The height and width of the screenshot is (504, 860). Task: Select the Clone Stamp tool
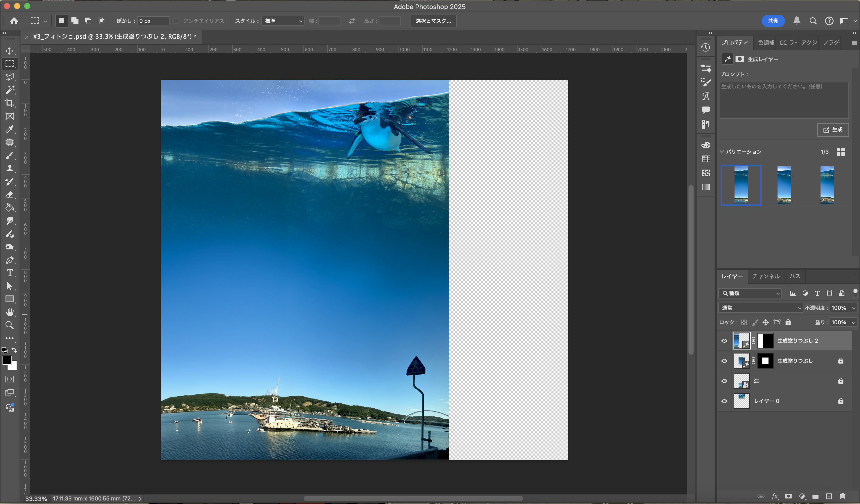coord(10,168)
